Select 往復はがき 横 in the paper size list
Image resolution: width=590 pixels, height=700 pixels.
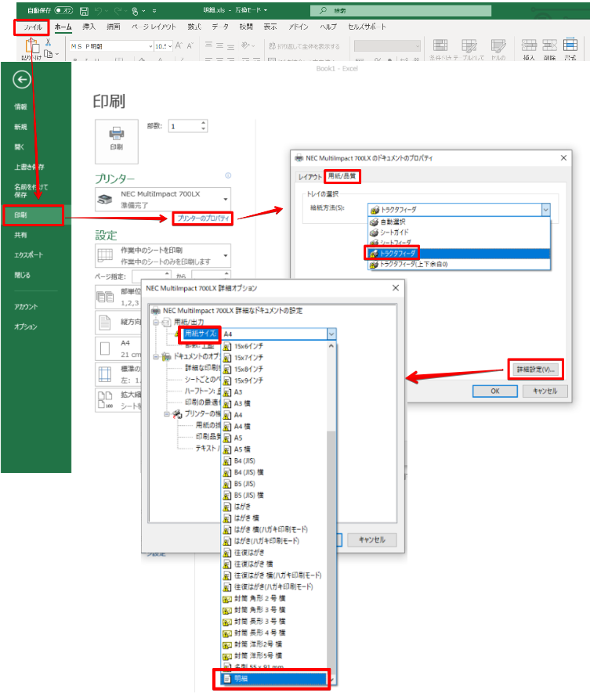pos(274,565)
